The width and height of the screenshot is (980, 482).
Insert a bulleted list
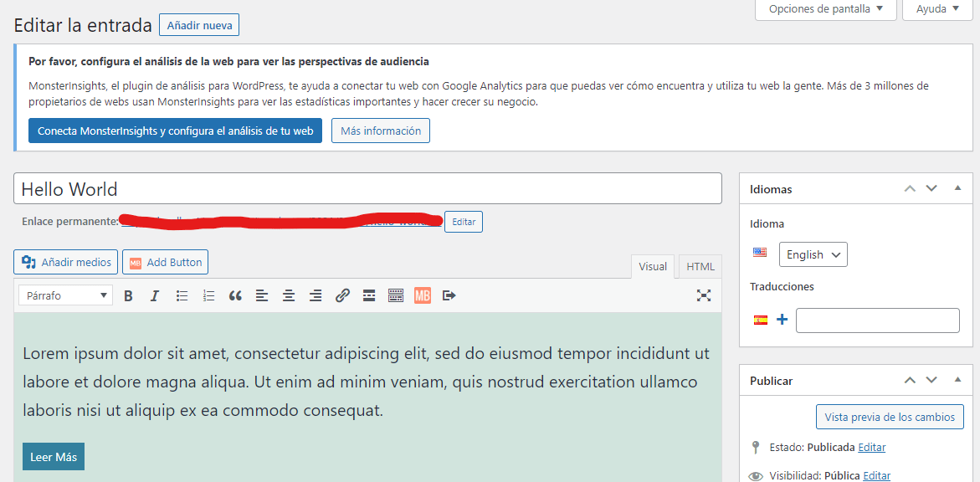[x=182, y=295]
